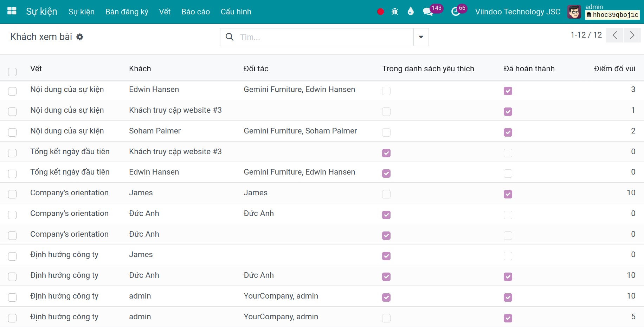This screenshot has width=644, height=327.
Task: Click into the Tìm... search field
Action: tap(325, 37)
